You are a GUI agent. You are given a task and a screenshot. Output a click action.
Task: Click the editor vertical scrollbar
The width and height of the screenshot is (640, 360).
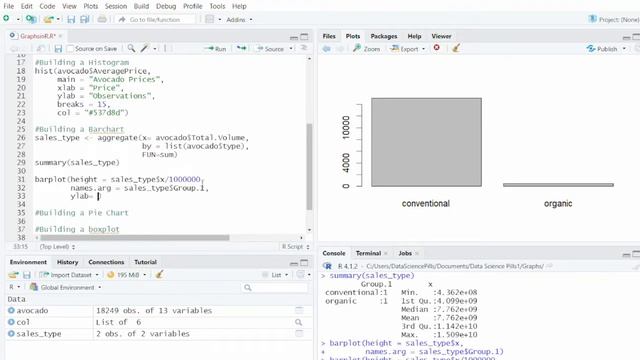tap(309, 166)
